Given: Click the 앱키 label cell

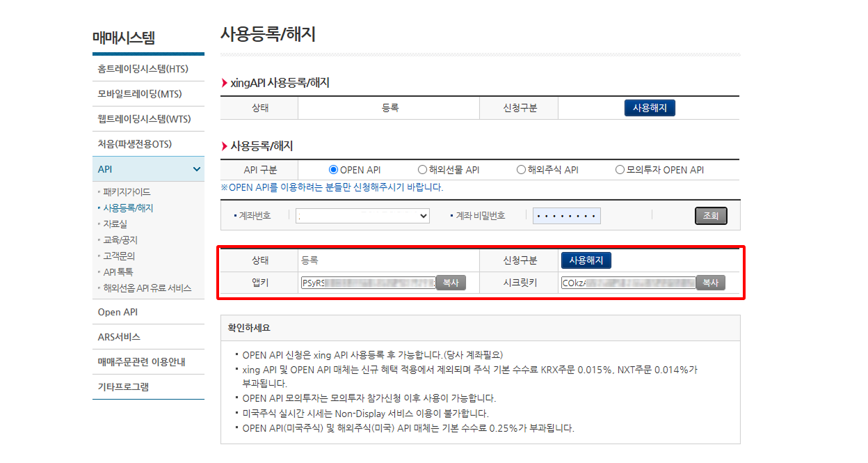Looking at the screenshot, I should coord(259,283).
